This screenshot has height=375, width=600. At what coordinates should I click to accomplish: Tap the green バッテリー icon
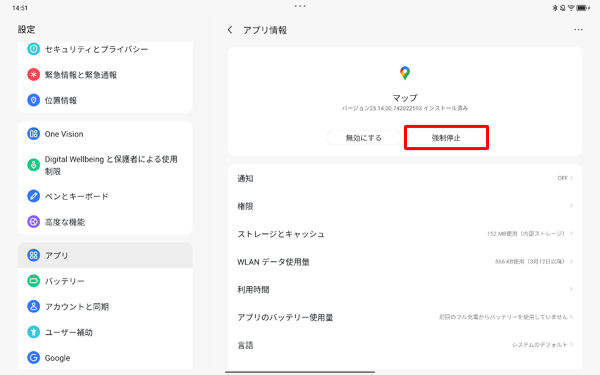click(34, 281)
